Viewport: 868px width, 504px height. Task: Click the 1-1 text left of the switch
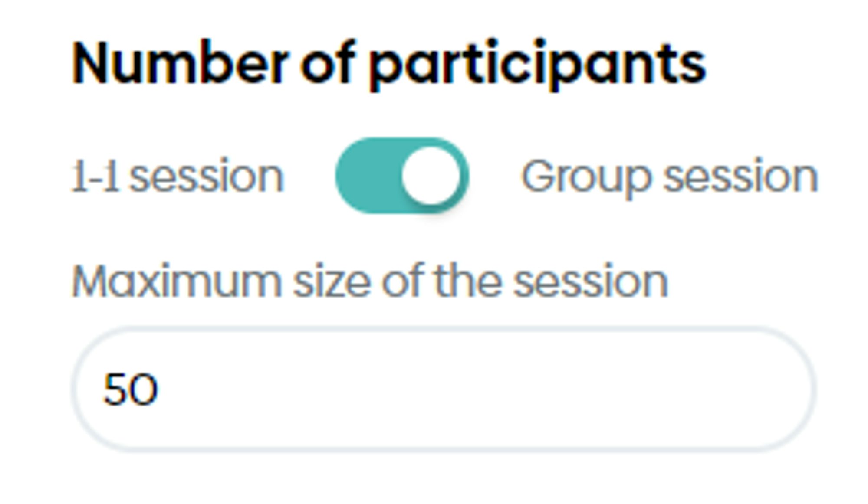click(x=95, y=177)
